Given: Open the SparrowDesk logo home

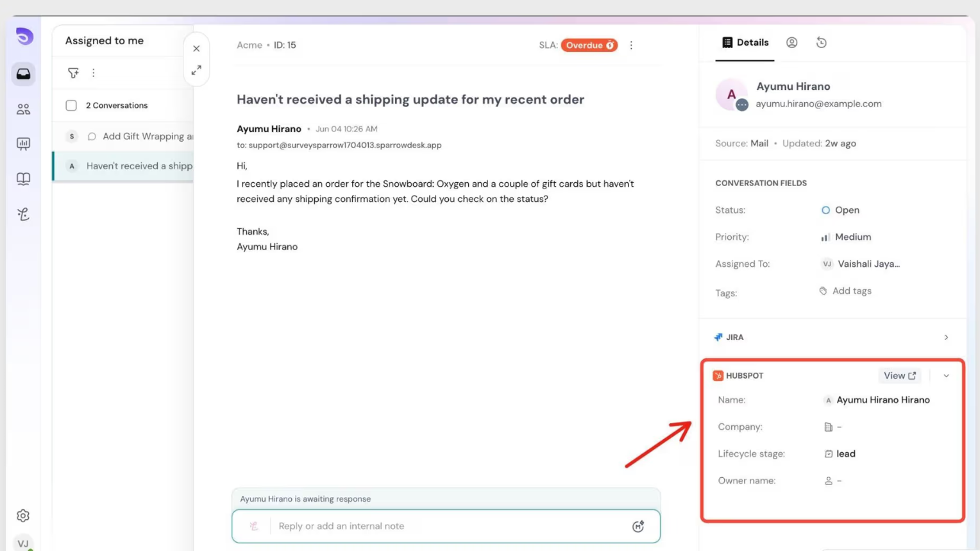Looking at the screenshot, I should [x=24, y=37].
